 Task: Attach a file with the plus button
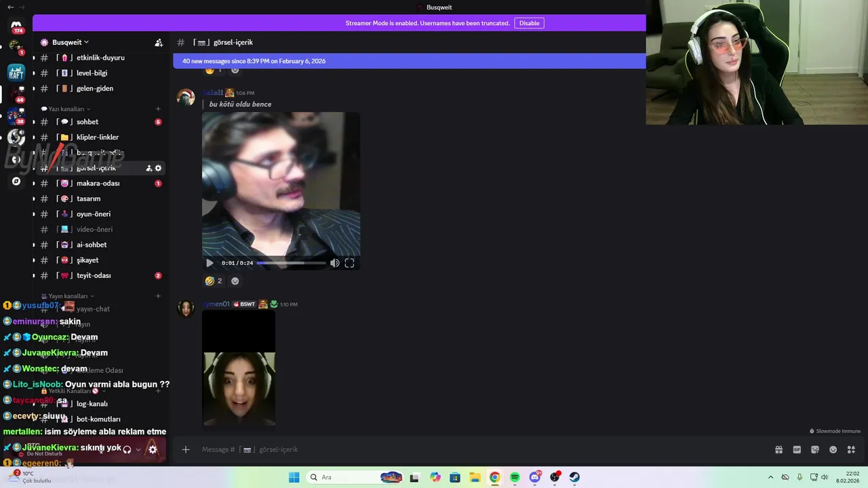(x=185, y=449)
